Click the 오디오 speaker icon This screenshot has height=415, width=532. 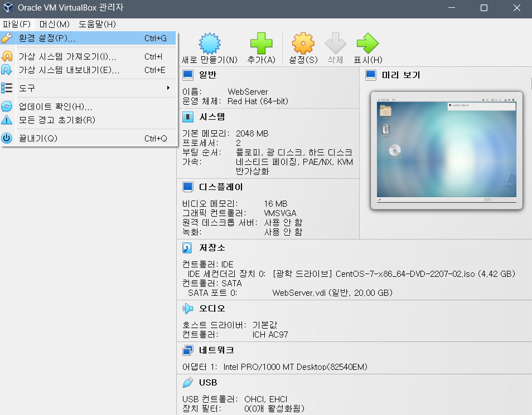click(x=187, y=308)
